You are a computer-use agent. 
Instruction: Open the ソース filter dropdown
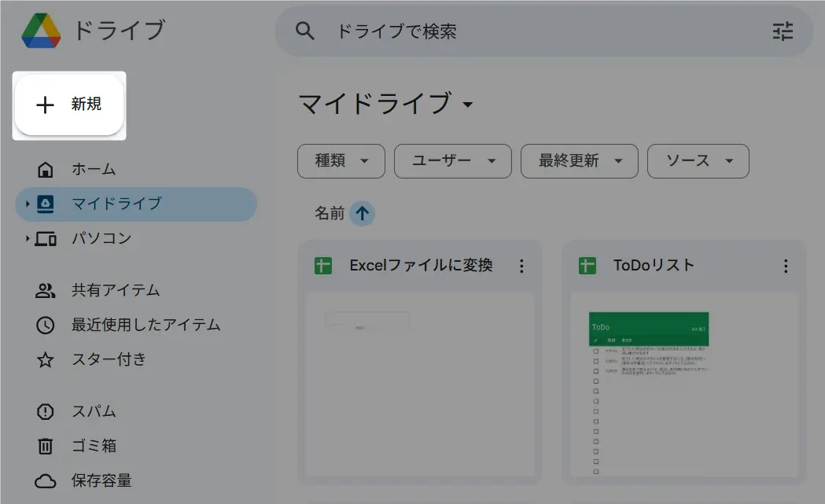698,161
